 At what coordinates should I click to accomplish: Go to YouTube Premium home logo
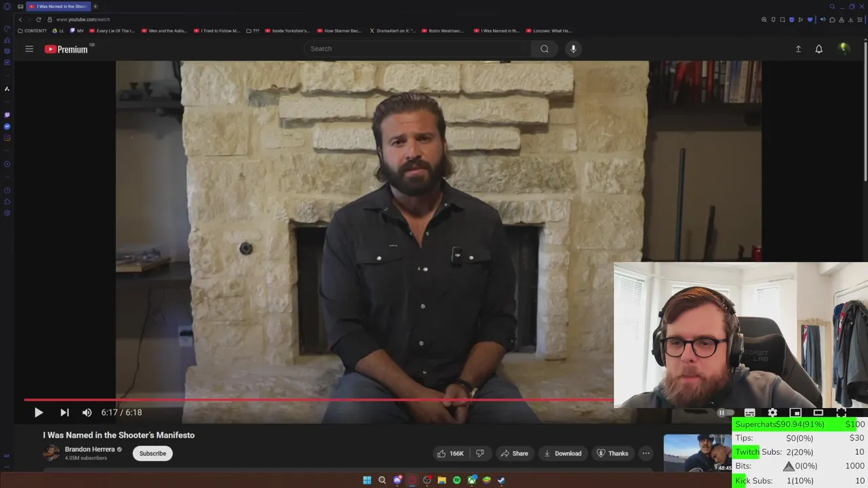click(66, 49)
